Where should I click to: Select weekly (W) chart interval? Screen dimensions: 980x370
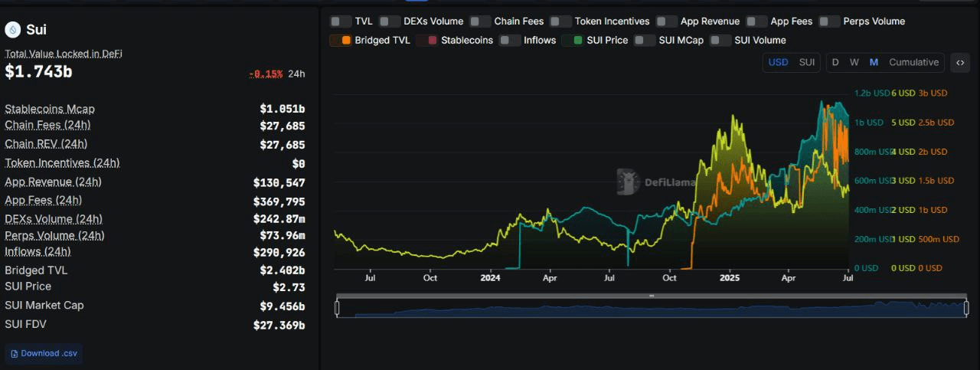[x=854, y=62]
